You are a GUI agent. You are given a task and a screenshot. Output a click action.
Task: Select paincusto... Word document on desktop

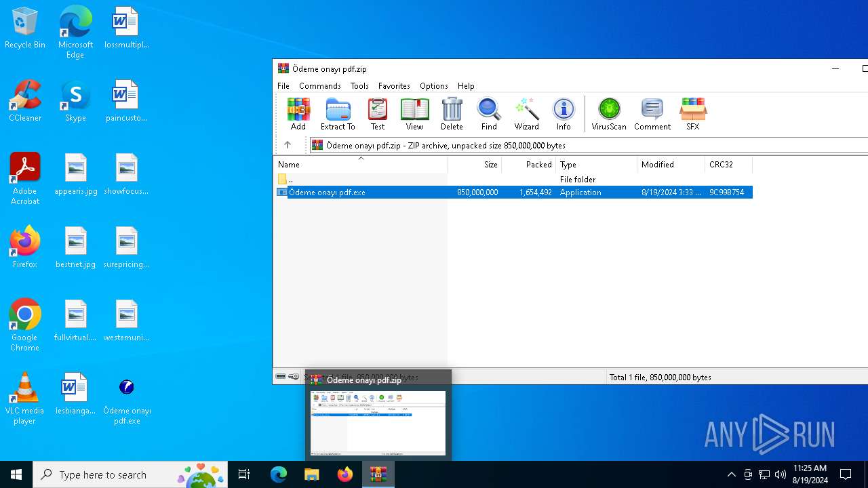tap(126, 102)
